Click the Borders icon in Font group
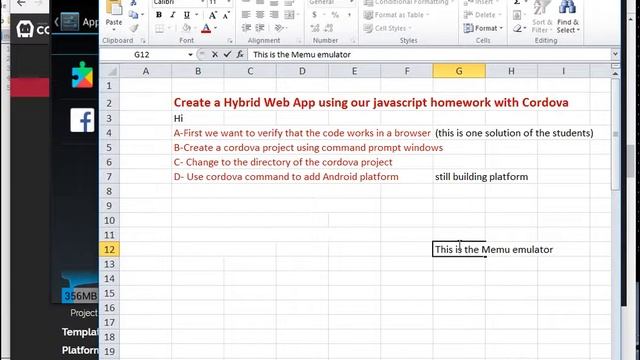 pos(160,28)
